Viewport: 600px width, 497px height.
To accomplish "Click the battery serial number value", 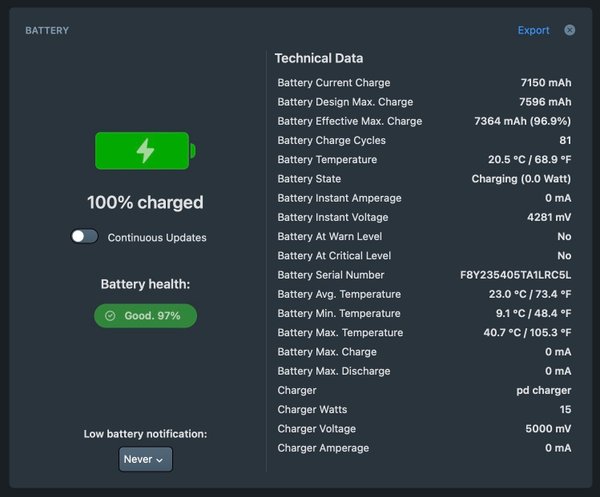I will coord(515,275).
